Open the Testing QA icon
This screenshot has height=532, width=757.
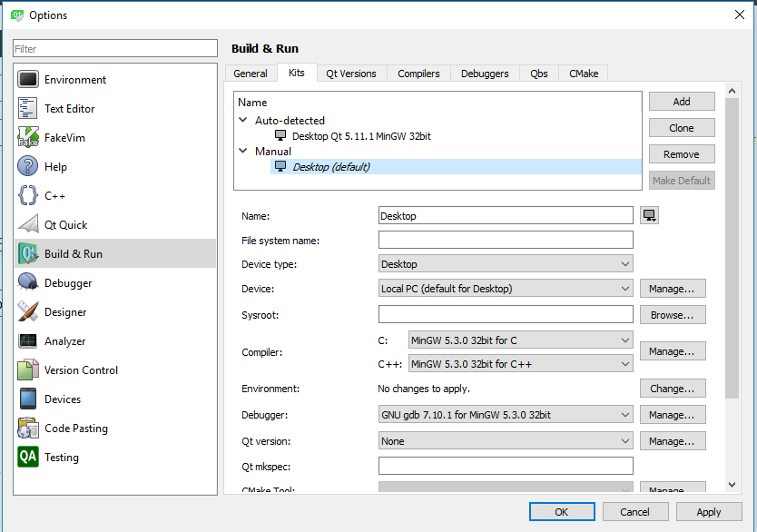[28, 457]
